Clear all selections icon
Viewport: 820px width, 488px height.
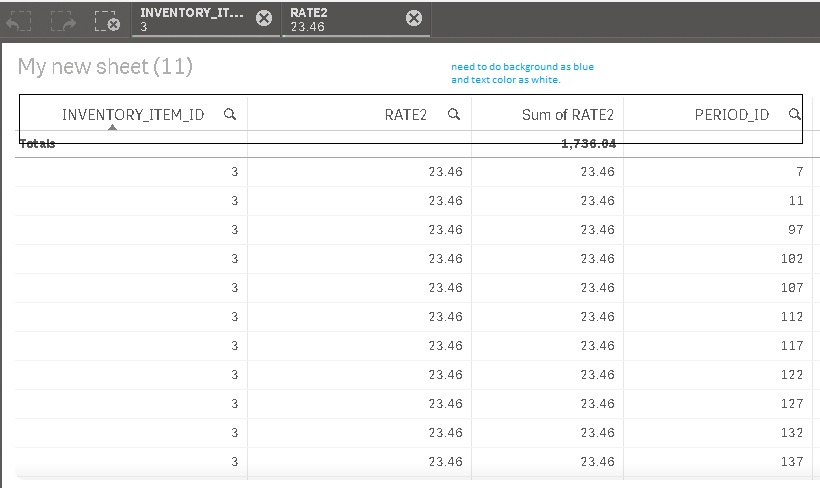(x=107, y=21)
